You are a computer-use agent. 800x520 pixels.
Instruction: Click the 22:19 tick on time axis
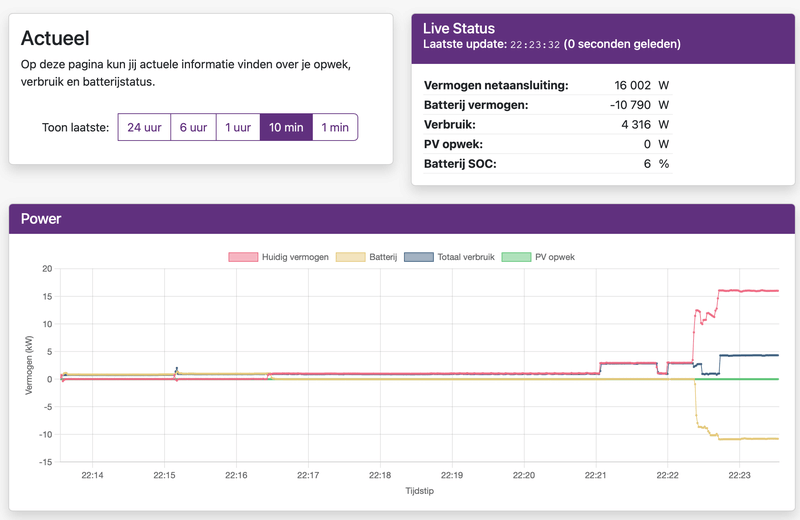(x=452, y=476)
